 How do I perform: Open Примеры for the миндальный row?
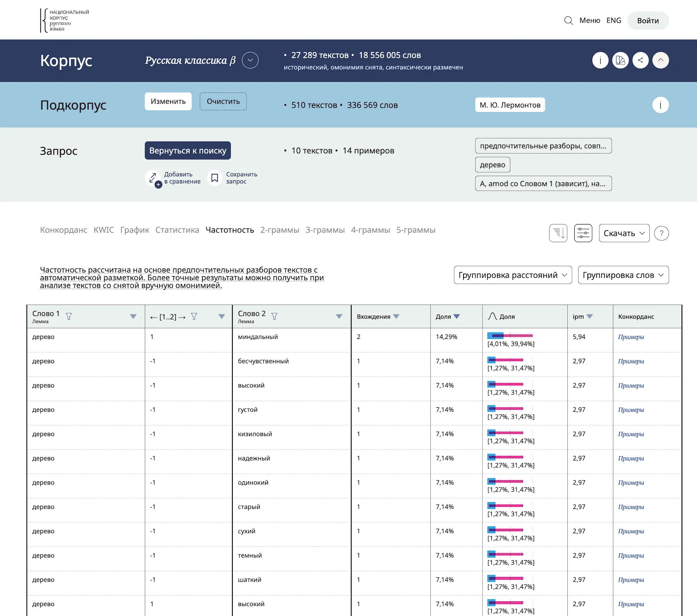631,337
